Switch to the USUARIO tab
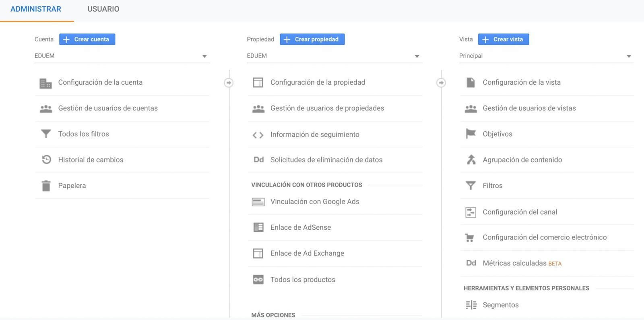644x320 pixels. point(103,9)
